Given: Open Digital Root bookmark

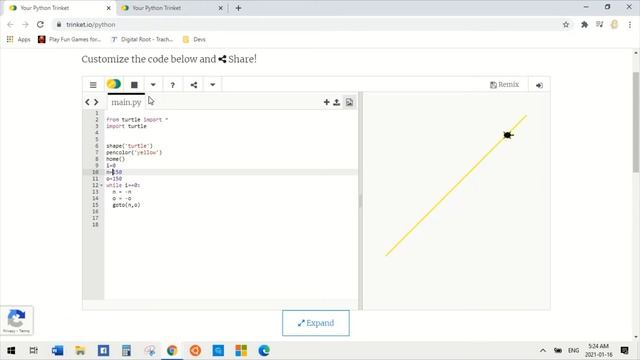Looking at the screenshot, I should 142,39.
